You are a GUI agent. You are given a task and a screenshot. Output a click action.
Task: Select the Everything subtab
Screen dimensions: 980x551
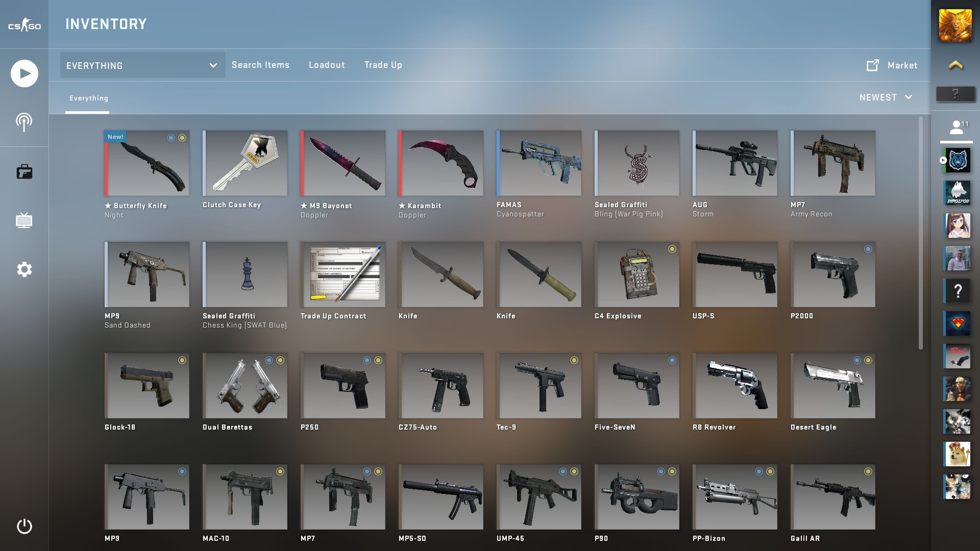pyautogui.click(x=88, y=98)
